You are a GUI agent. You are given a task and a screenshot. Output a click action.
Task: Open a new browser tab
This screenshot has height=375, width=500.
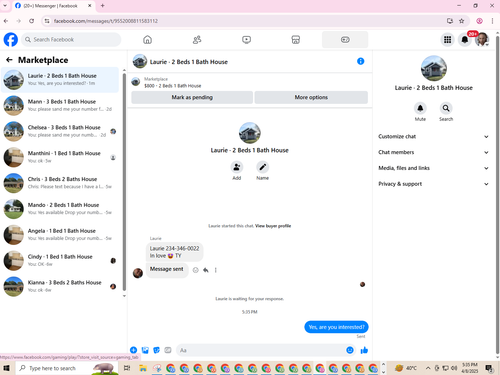[102, 6]
